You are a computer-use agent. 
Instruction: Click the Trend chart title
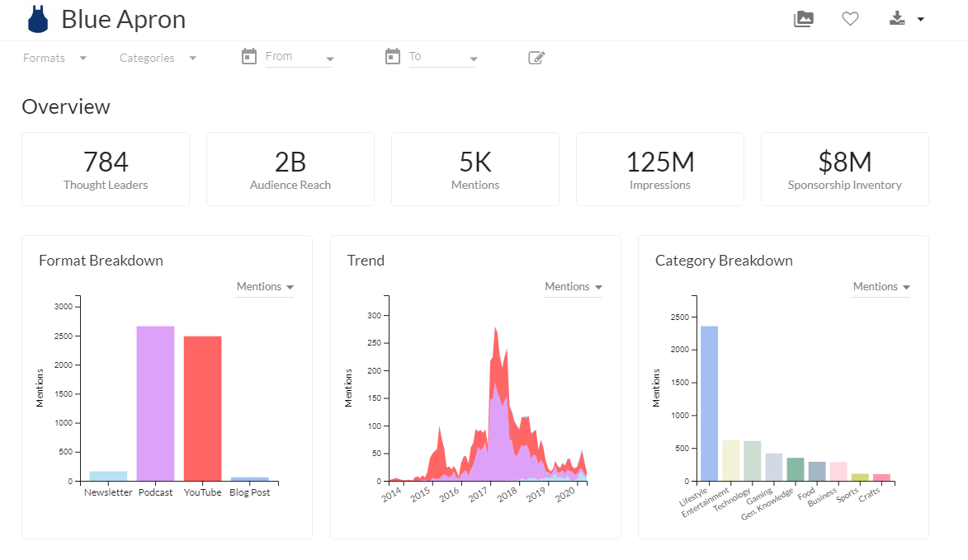(x=366, y=261)
